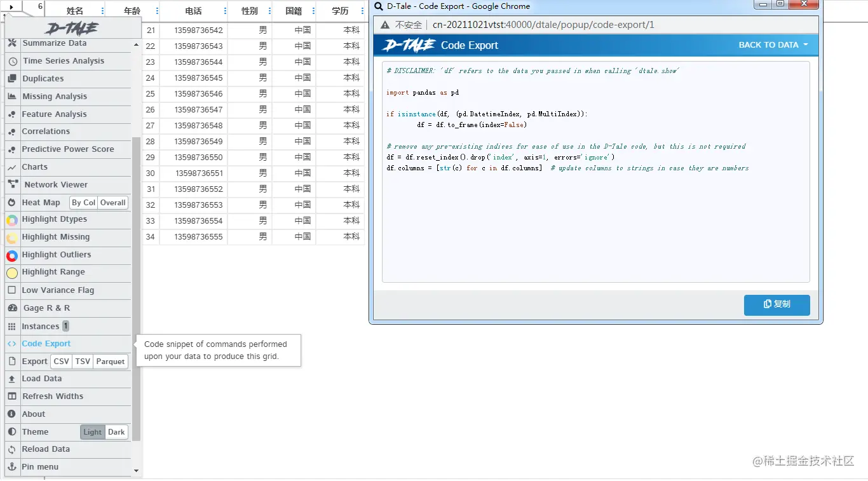Click the 复制 copy button

pyautogui.click(x=776, y=304)
